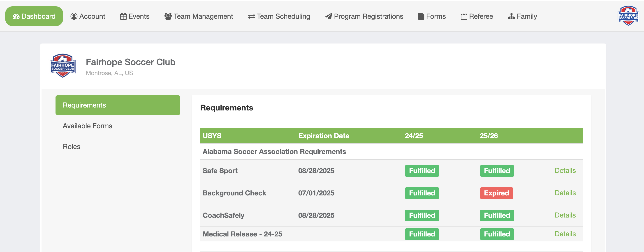The image size is (644, 252).
Task: Click the Fairhope club logo beside club name
Action: tap(63, 66)
